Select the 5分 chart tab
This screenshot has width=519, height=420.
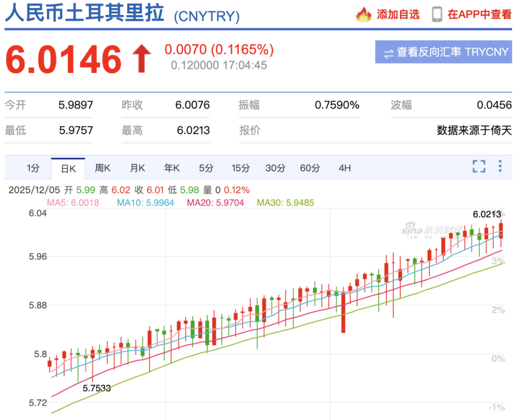coord(206,168)
